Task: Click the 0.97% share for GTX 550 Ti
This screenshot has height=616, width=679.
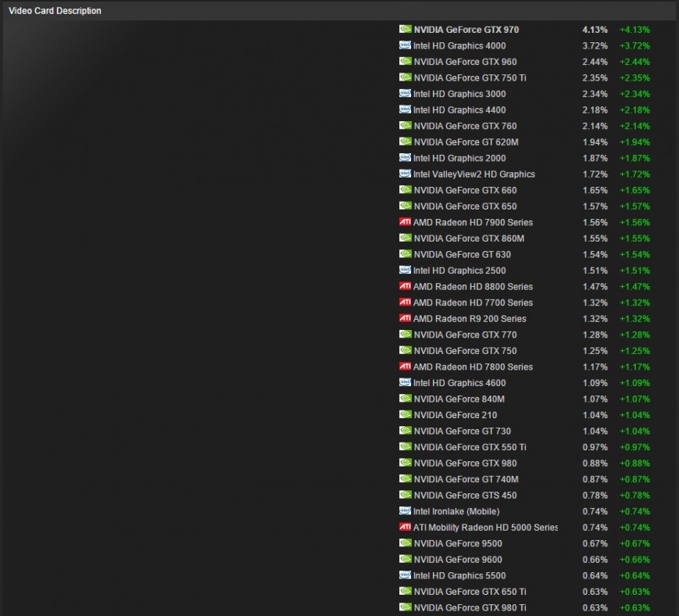Action: (x=595, y=447)
